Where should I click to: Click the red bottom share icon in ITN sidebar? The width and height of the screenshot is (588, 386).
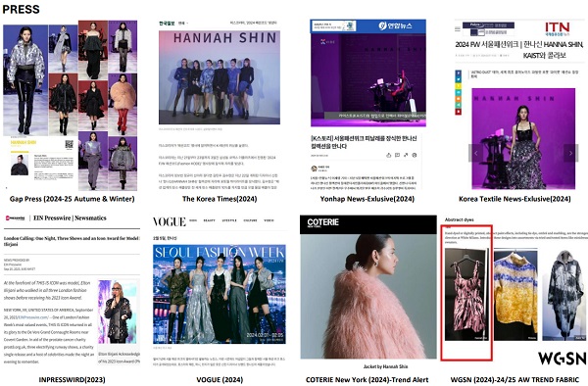pyautogui.click(x=459, y=112)
